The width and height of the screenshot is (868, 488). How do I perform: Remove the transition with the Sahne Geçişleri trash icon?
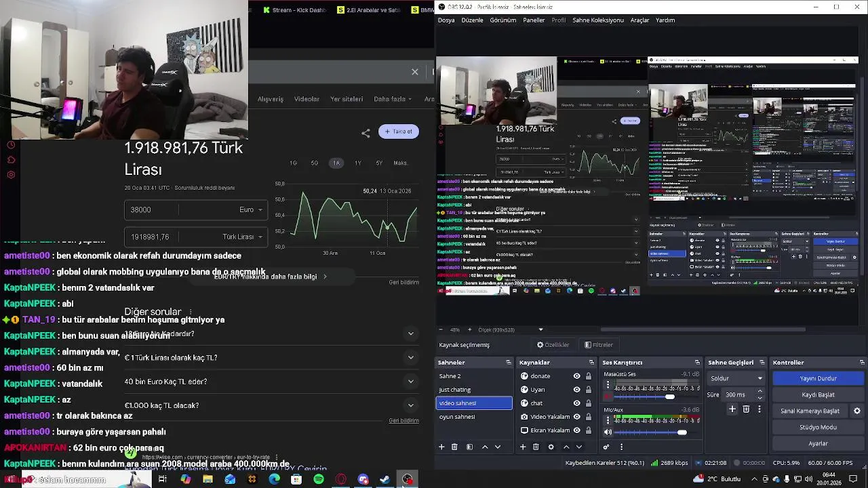click(x=746, y=409)
